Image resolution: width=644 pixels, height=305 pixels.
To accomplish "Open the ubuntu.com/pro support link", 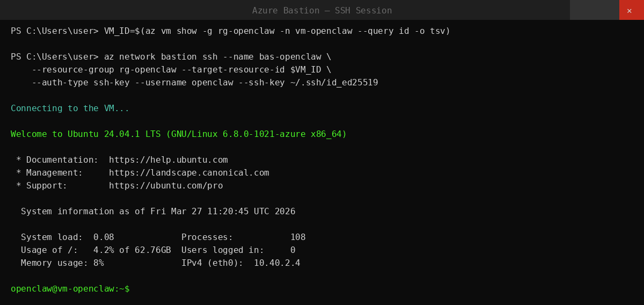I will coord(166,186).
